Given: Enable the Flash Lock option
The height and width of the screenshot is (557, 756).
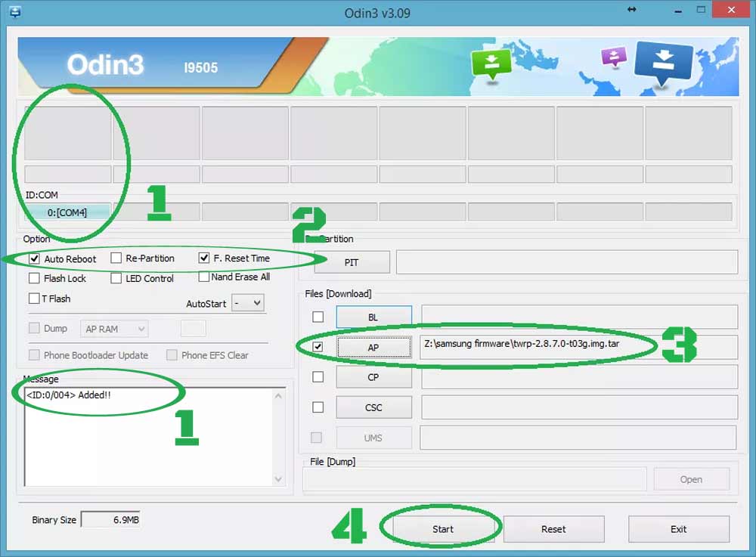Looking at the screenshot, I should point(34,278).
